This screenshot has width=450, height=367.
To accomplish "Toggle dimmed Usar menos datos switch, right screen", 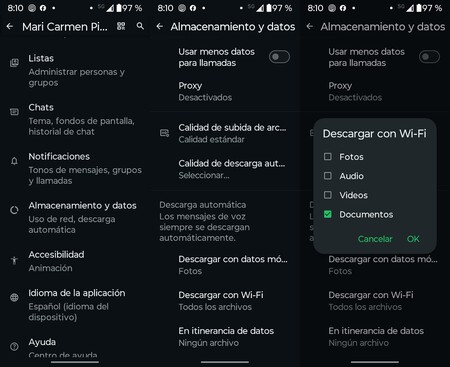I will tap(429, 57).
